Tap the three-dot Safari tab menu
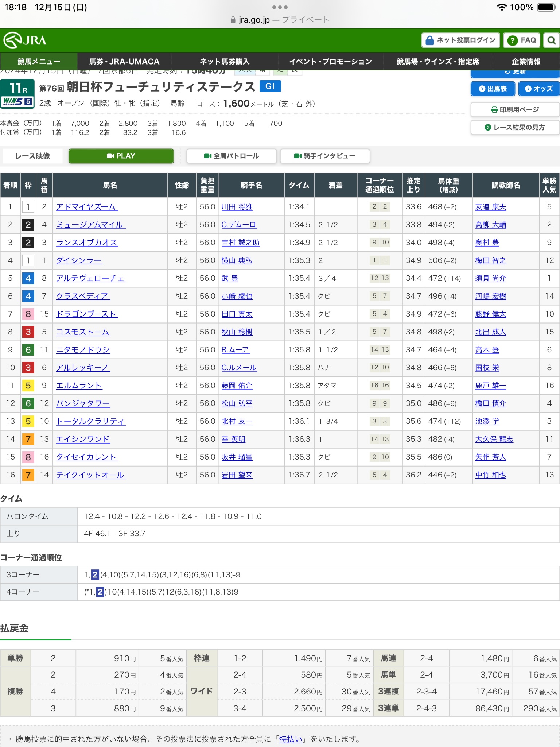 tap(280, 7)
